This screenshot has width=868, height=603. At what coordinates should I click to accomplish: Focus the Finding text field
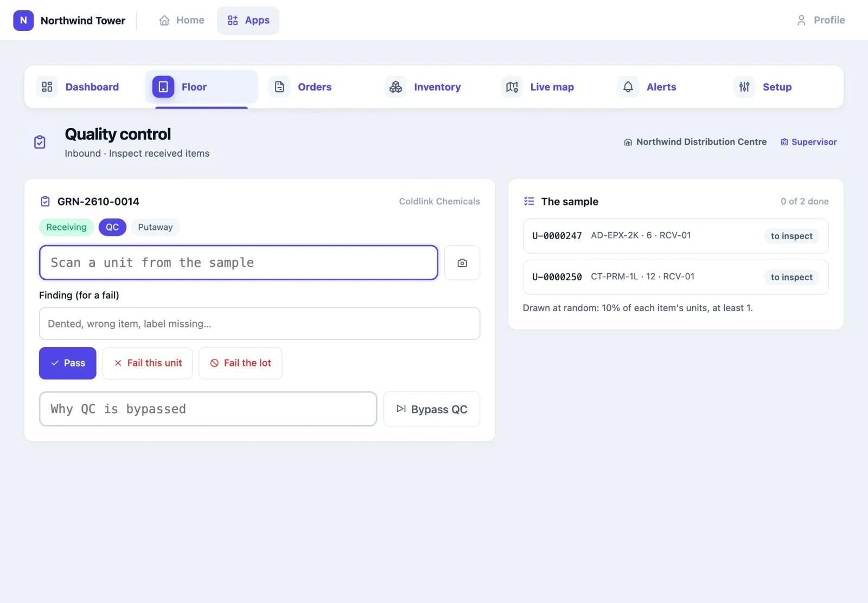click(x=259, y=324)
